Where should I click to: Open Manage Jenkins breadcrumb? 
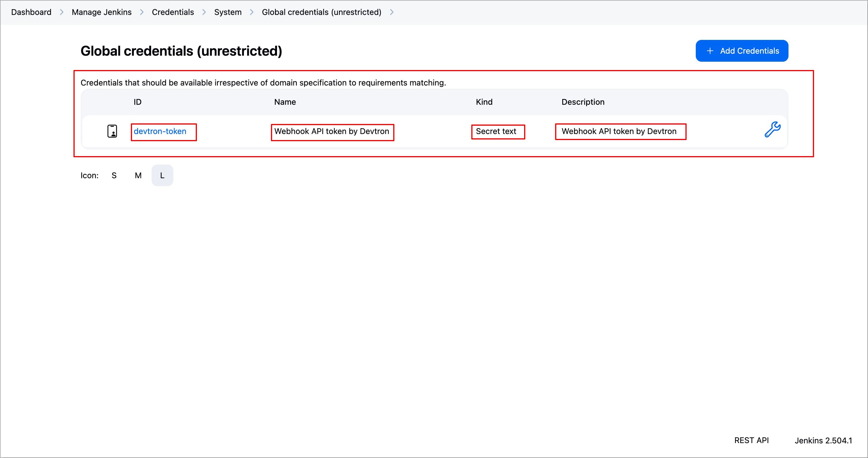click(101, 12)
